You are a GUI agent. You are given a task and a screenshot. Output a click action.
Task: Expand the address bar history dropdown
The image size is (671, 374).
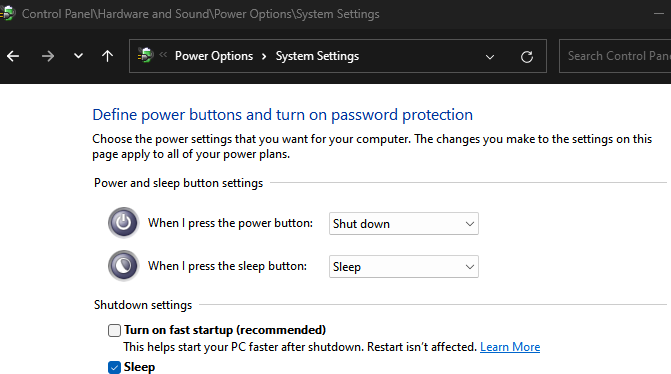pyautogui.click(x=490, y=57)
